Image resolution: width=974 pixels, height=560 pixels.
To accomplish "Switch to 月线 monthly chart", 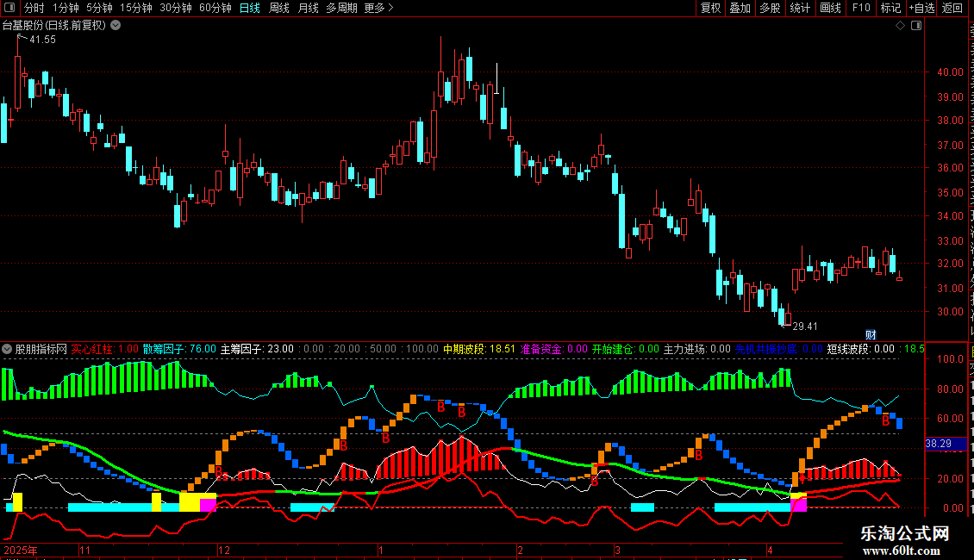I will point(308,8).
